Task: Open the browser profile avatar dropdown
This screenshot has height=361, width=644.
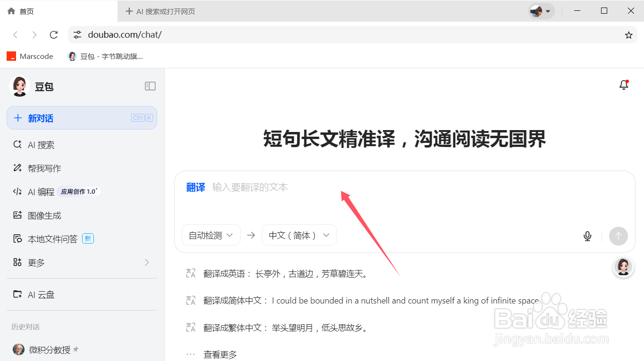Action: 541,11
